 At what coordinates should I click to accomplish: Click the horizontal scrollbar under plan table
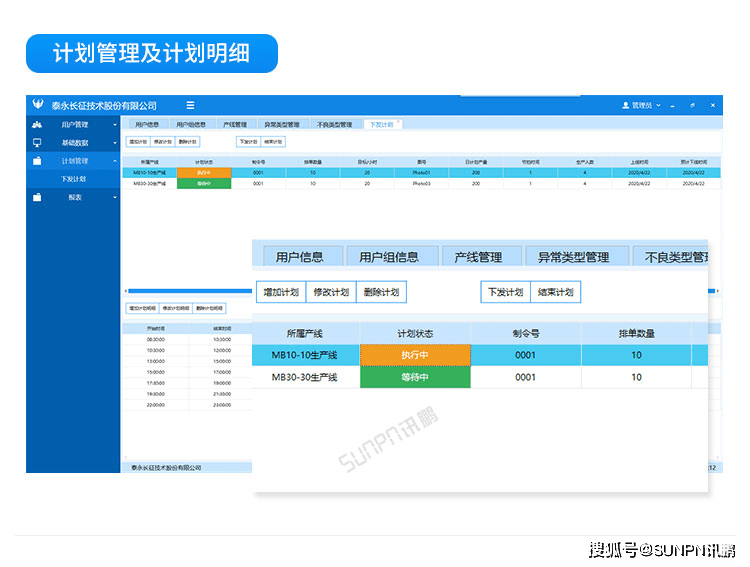point(190,291)
